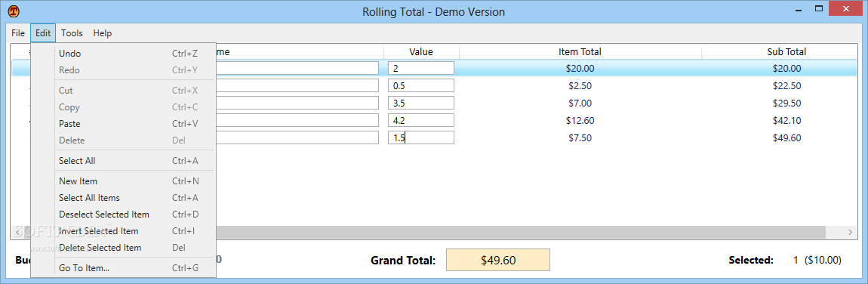Click the value field containing 2
This screenshot has height=284, width=868.
tap(421, 68)
